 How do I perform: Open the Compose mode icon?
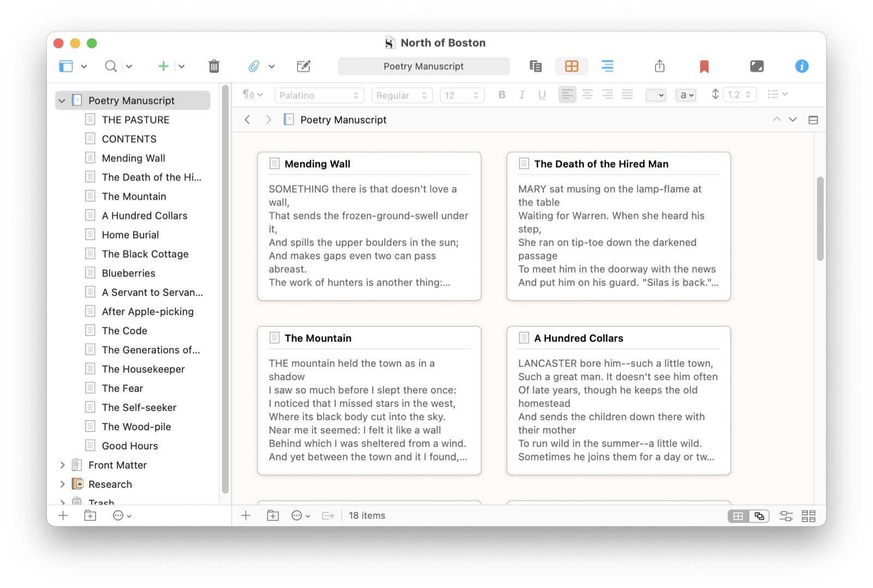[x=756, y=67]
